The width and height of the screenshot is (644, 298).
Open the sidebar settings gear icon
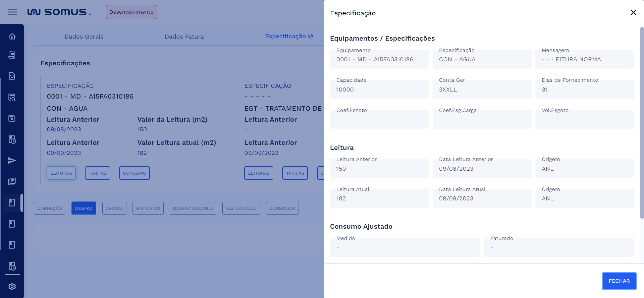click(x=12, y=286)
